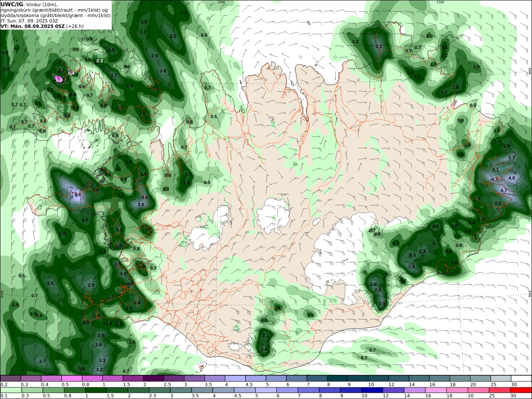Click the 'VT: Mán. 08.09.2025 05Z' valid time text
The height and width of the screenshot is (399, 532).
coord(33,26)
